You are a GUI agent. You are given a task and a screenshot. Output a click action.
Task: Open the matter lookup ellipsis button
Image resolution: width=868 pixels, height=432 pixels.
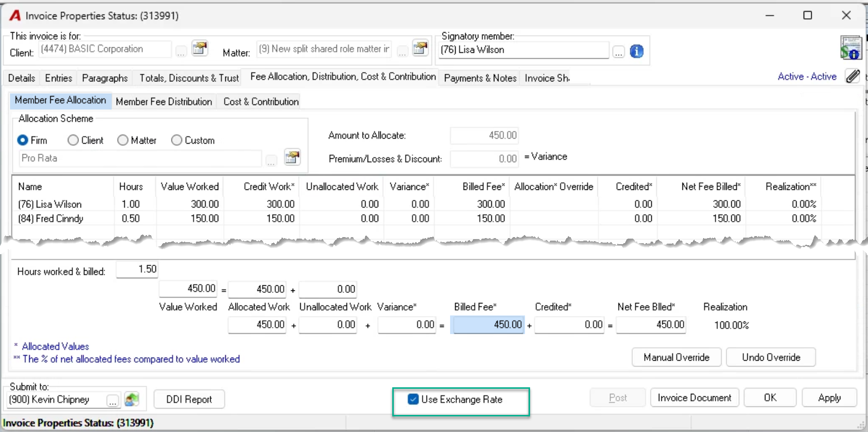click(402, 51)
